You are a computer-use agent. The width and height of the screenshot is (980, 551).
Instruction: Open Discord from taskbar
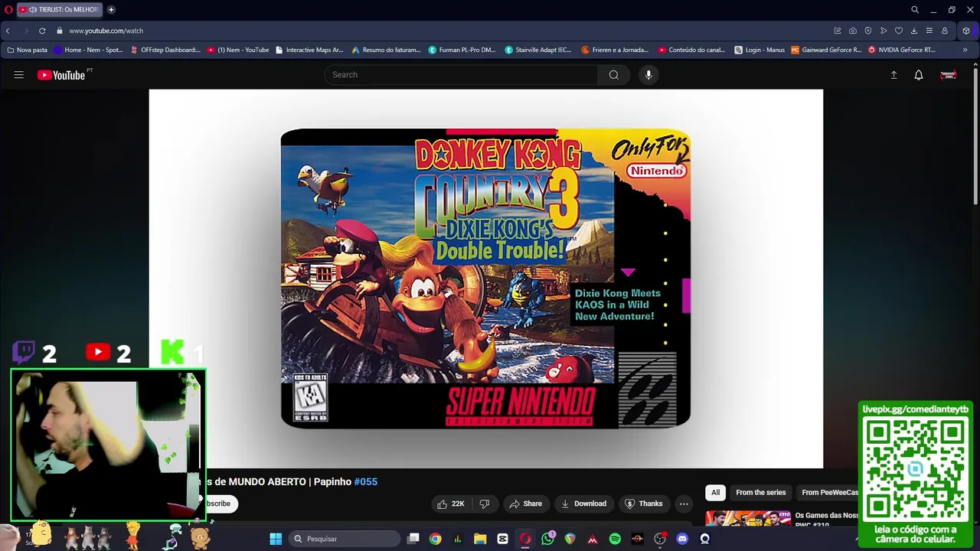(682, 539)
